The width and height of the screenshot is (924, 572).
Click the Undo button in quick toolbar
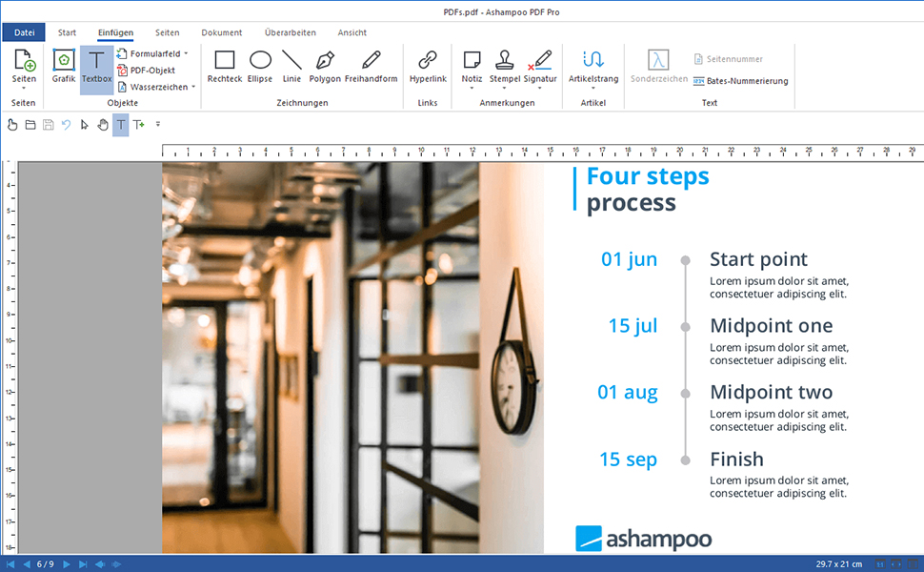(x=65, y=124)
